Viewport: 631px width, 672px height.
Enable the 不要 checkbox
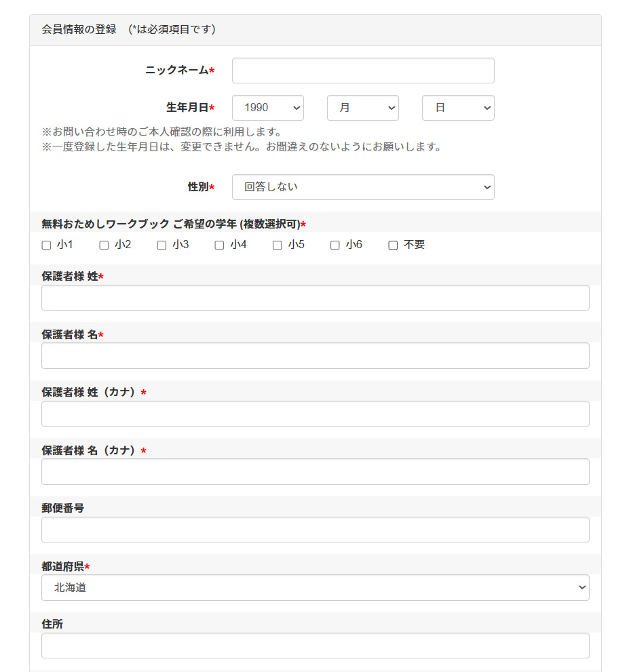(392, 245)
